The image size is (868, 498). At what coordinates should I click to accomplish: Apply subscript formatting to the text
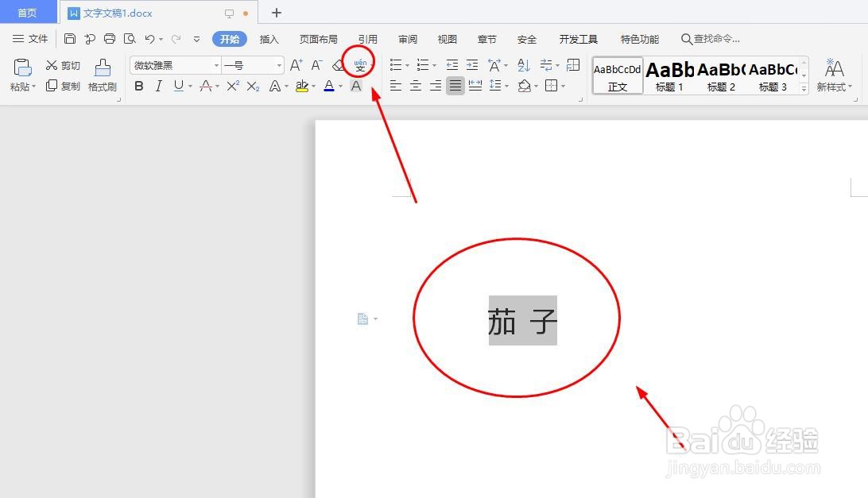click(x=253, y=85)
